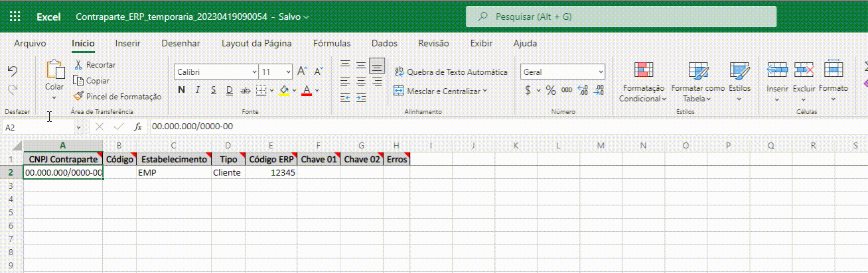Toggle Quebra de Texto Automática

pos(451,72)
